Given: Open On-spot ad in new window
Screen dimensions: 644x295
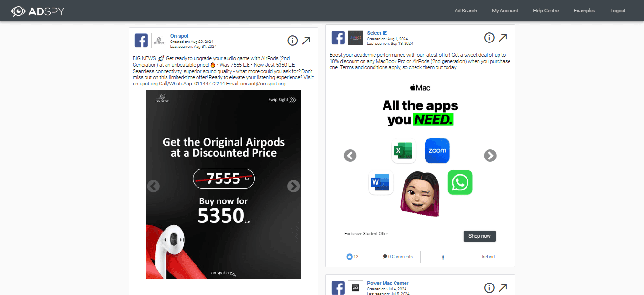Looking at the screenshot, I should [306, 41].
